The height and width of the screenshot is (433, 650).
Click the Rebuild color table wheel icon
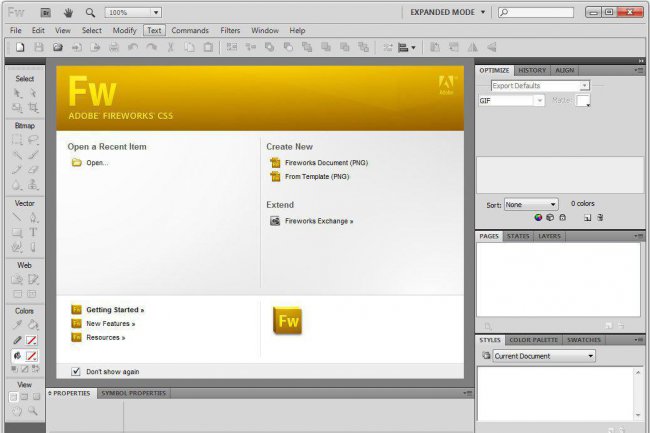[538, 217]
